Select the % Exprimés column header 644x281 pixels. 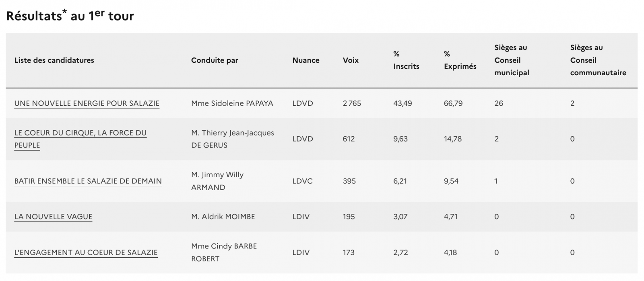coord(460,60)
